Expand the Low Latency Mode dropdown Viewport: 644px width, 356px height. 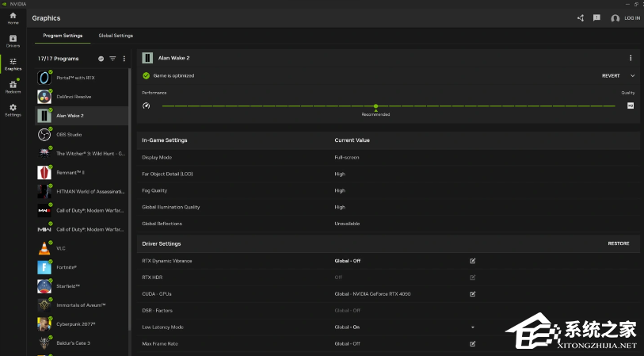pyautogui.click(x=473, y=327)
